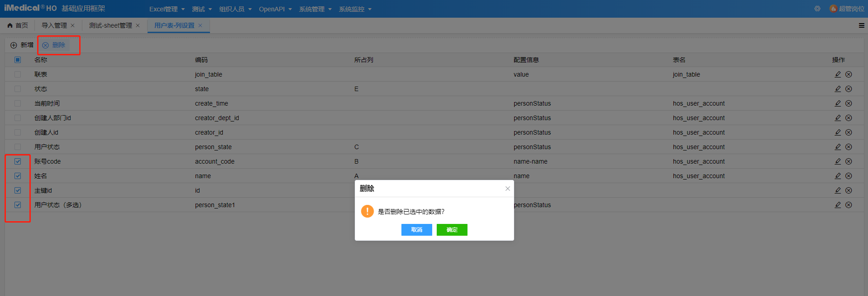
Task: Click the 删除 toolbar button
Action: click(x=54, y=45)
